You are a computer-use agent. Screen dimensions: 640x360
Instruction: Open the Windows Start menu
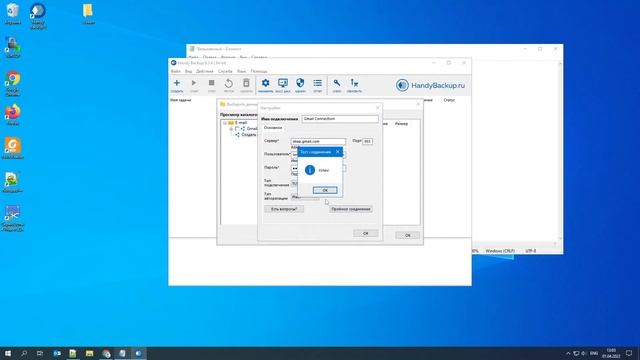tap(8, 353)
